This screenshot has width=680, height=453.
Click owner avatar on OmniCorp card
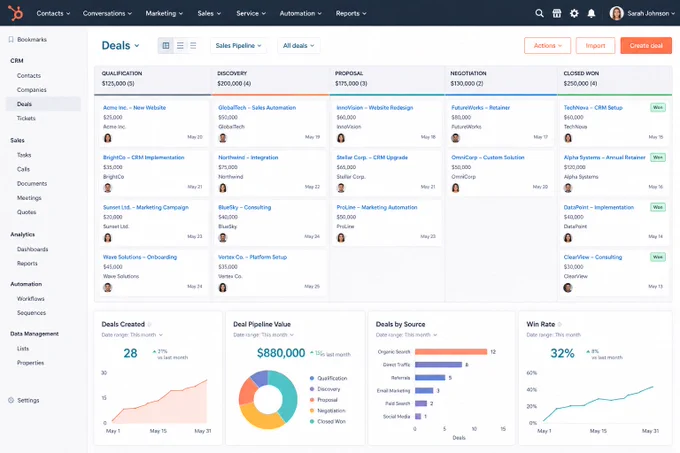pyautogui.click(x=455, y=188)
